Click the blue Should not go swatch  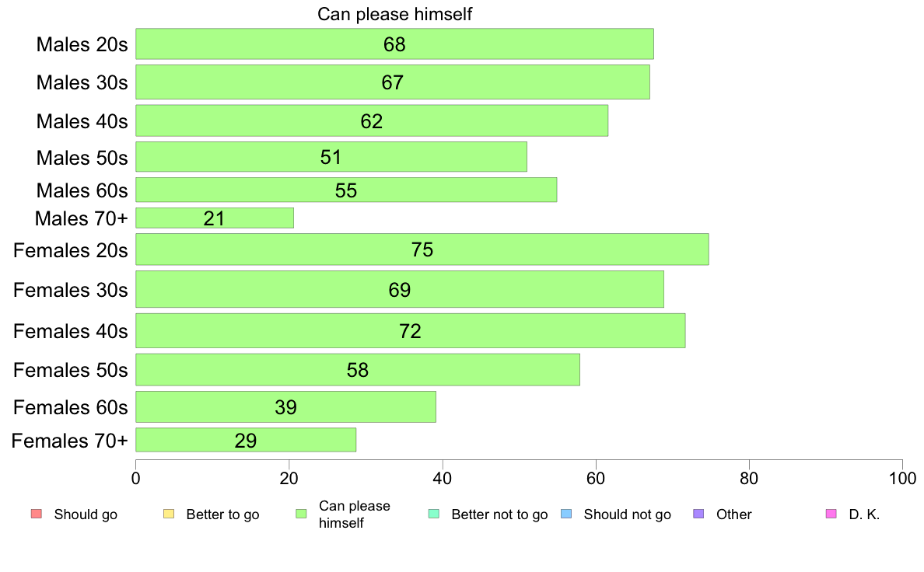(x=566, y=514)
